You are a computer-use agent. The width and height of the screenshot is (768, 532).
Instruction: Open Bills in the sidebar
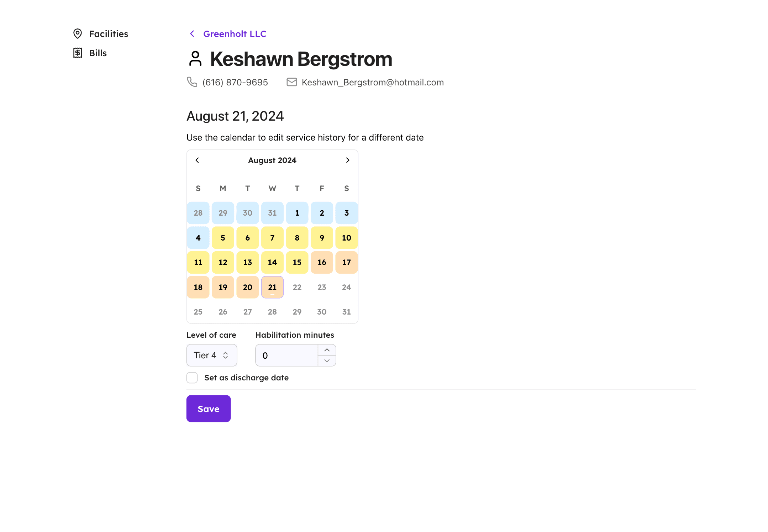pos(98,53)
